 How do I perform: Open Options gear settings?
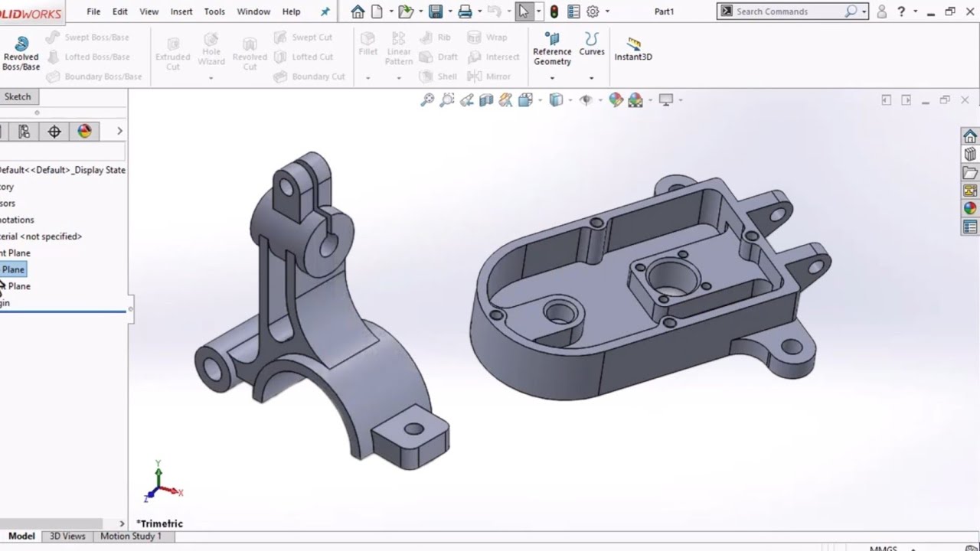(593, 11)
